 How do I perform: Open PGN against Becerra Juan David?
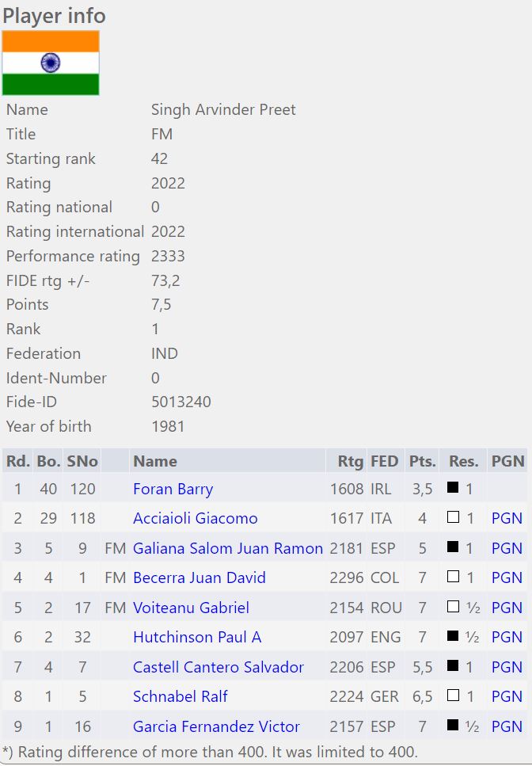507,578
